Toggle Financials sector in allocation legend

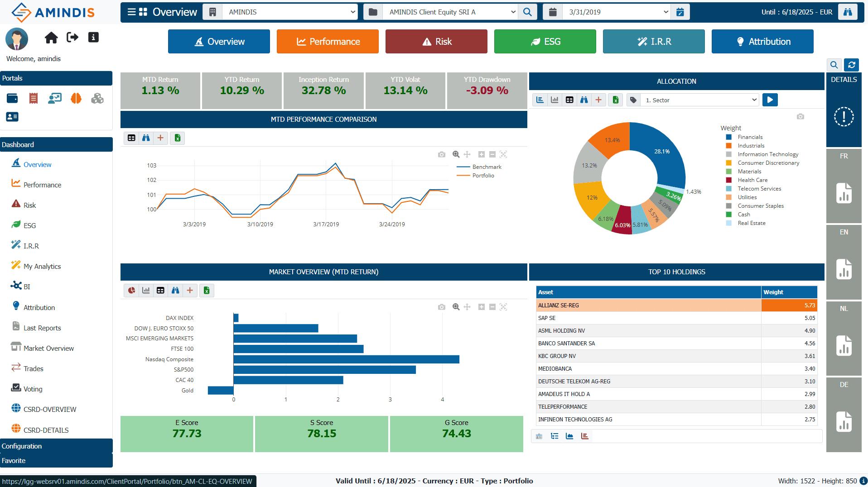pyautogui.click(x=750, y=137)
